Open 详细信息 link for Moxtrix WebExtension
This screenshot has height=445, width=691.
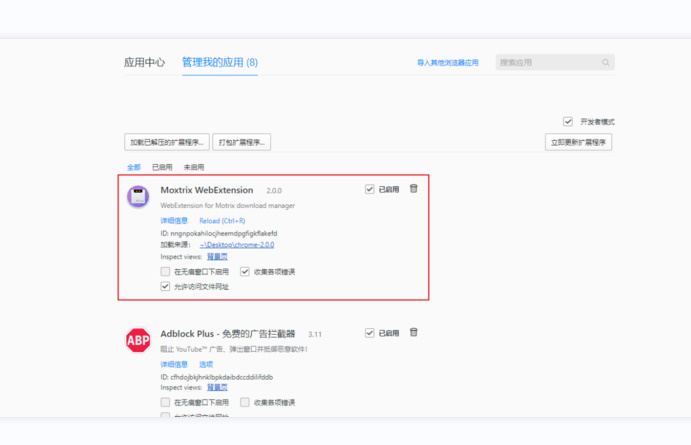(174, 221)
